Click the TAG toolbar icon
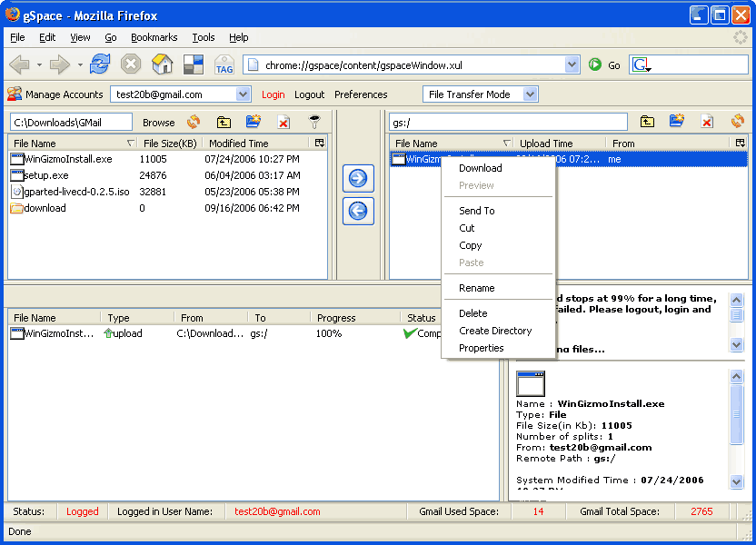Image resolution: width=756 pixels, height=545 pixels. pyautogui.click(x=224, y=64)
